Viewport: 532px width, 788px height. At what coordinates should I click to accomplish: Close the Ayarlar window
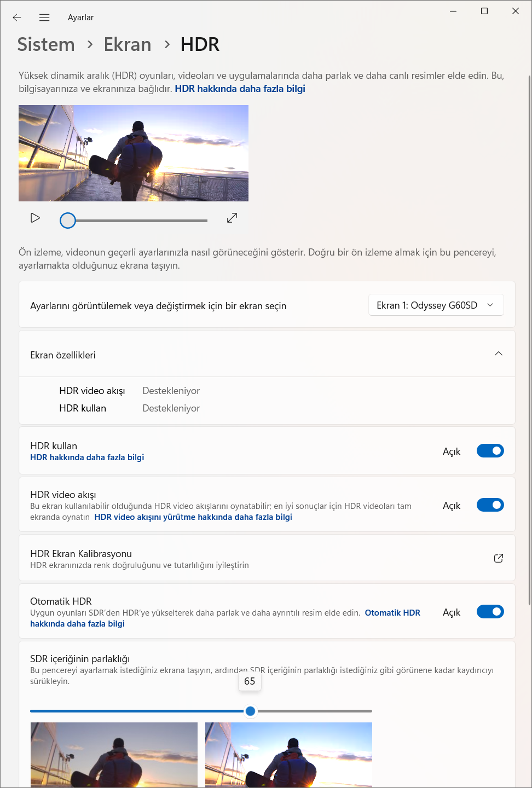(x=515, y=11)
